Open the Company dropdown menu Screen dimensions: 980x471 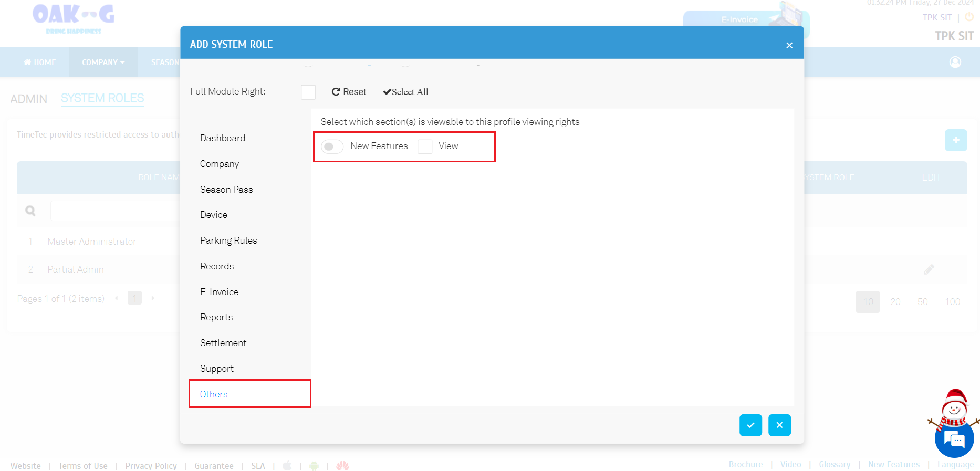click(103, 62)
